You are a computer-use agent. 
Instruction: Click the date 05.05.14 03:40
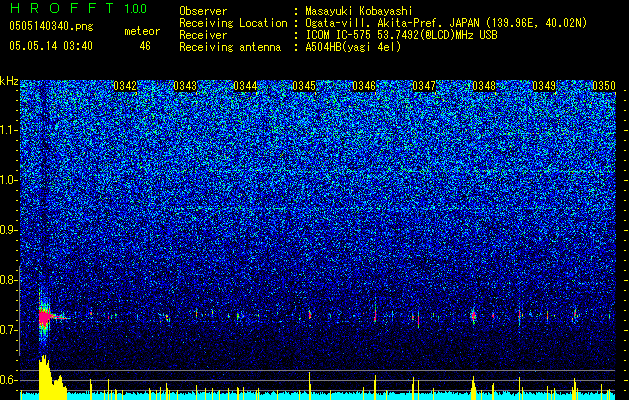[x=51, y=46]
